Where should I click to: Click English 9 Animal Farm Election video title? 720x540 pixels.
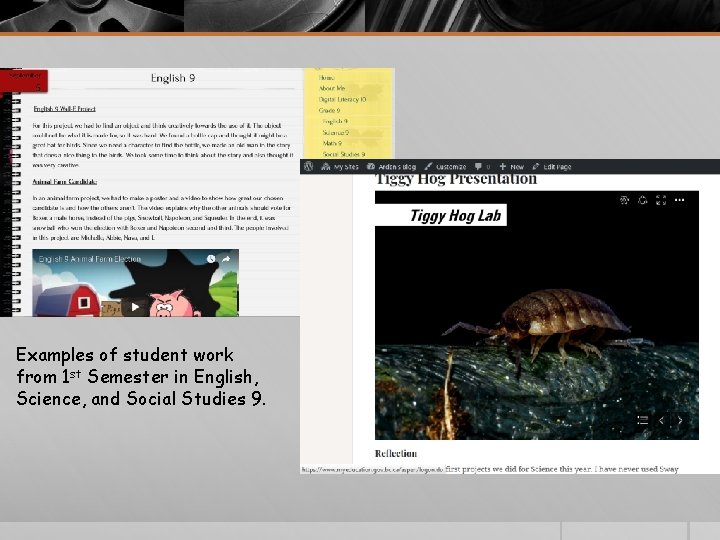(x=90, y=259)
